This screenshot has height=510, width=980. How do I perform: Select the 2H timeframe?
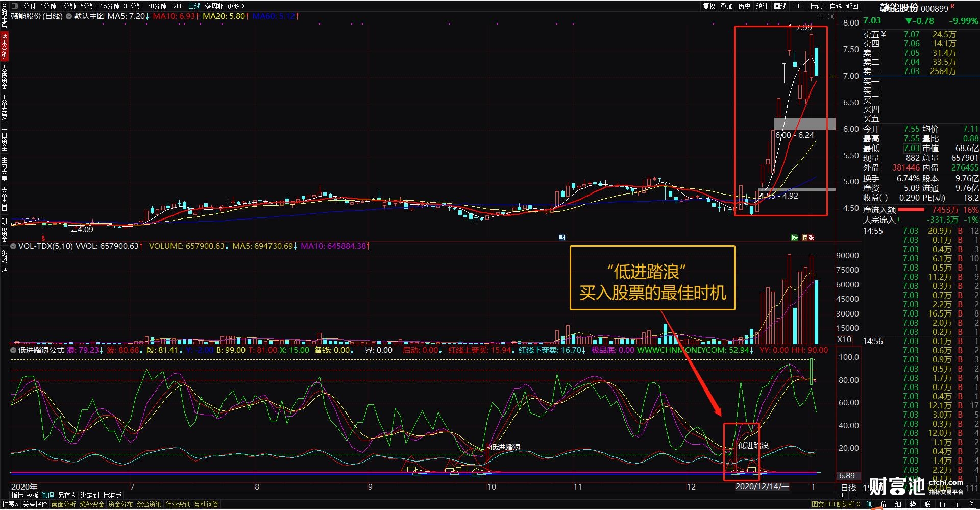pyautogui.click(x=177, y=6)
